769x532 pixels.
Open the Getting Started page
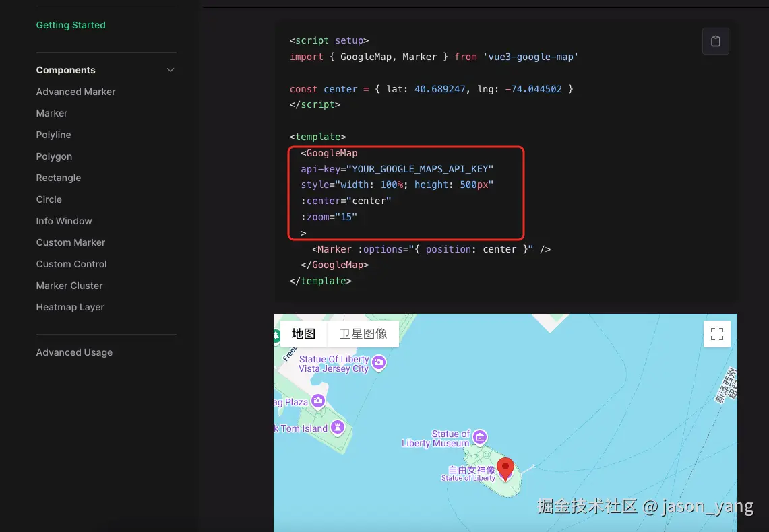[71, 25]
